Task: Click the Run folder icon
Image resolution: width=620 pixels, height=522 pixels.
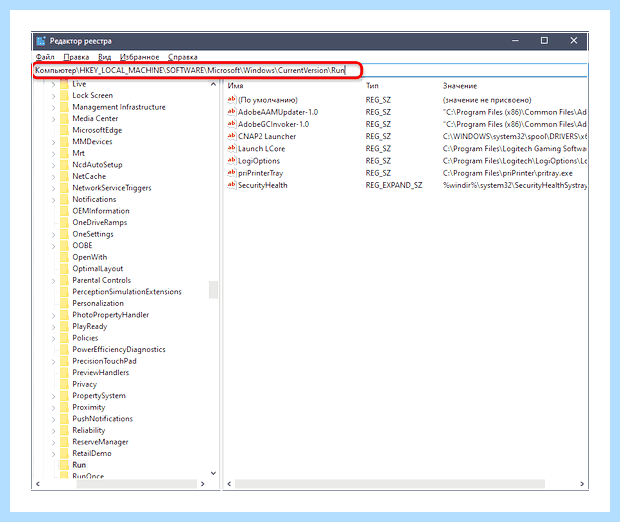Action: click(x=64, y=465)
